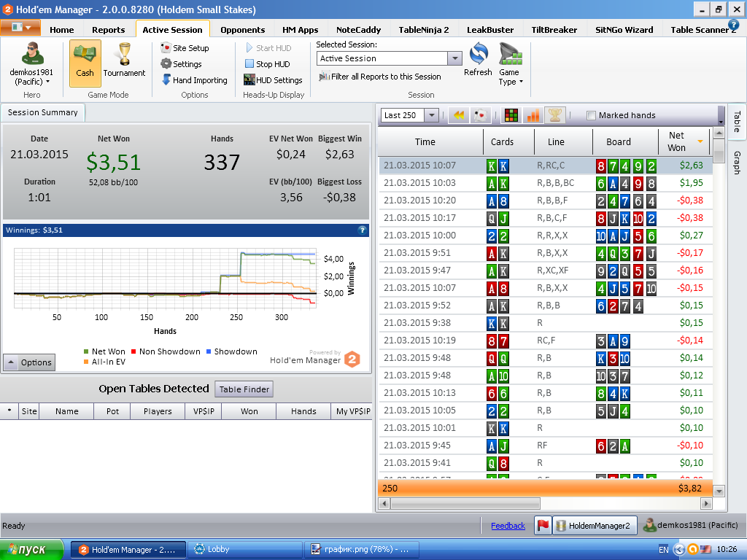Open the LeakBuster tab
The image size is (747, 560).
click(x=489, y=29)
